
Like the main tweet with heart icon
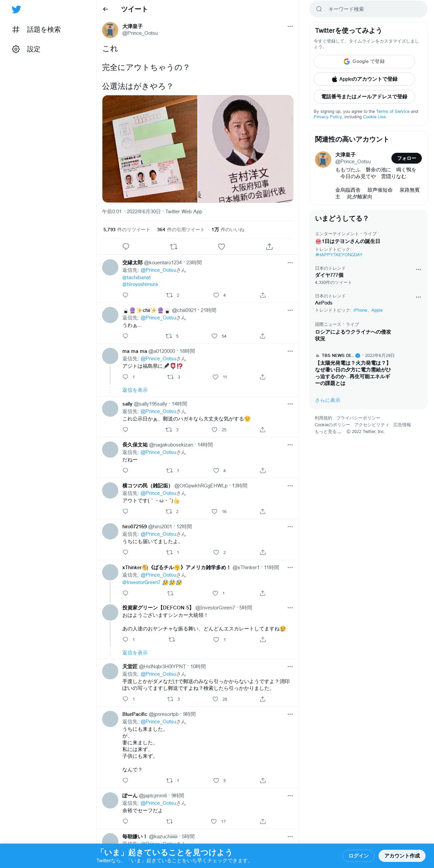(221, 247)
